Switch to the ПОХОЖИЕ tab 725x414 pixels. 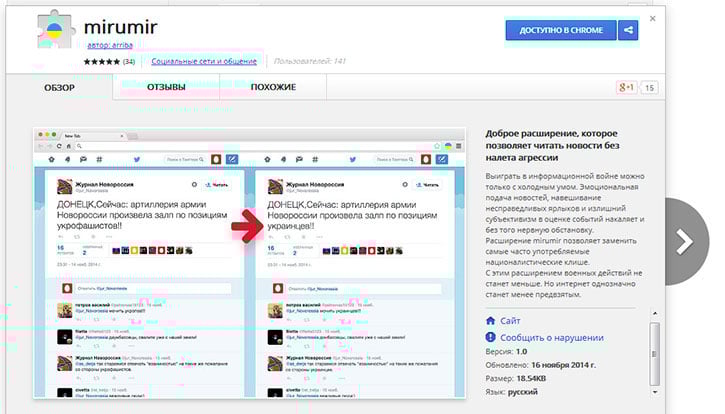point(273,88)
